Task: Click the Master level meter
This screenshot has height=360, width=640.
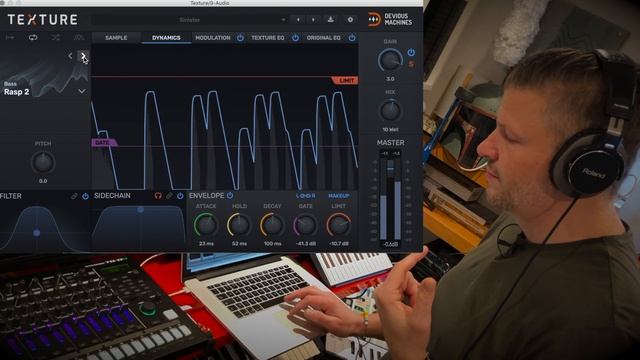Action: 391,198
